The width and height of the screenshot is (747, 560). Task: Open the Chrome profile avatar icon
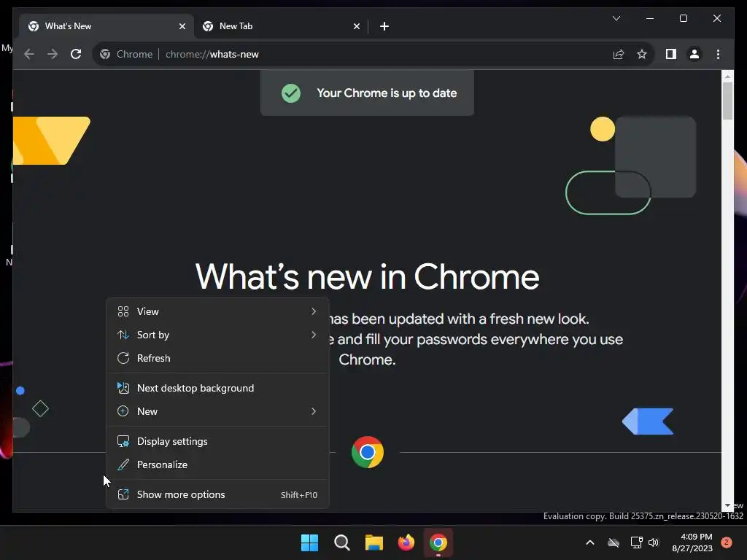click(694, 54)
